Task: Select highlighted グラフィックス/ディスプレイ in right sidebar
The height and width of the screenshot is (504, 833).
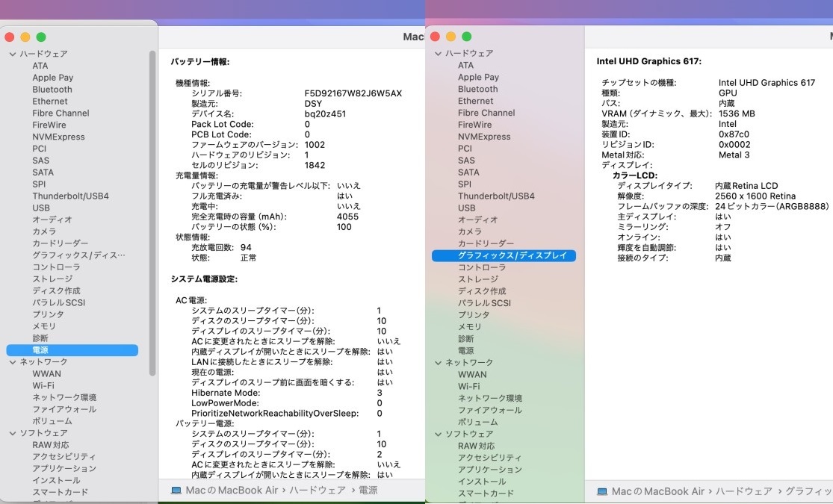Action: pyautogui.click(x=504, y=255)
